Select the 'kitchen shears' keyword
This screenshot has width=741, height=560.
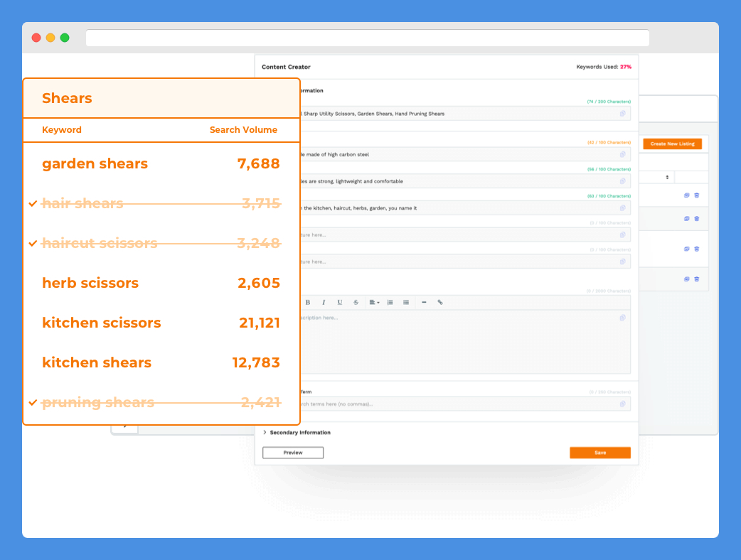[x=97, y=362]
